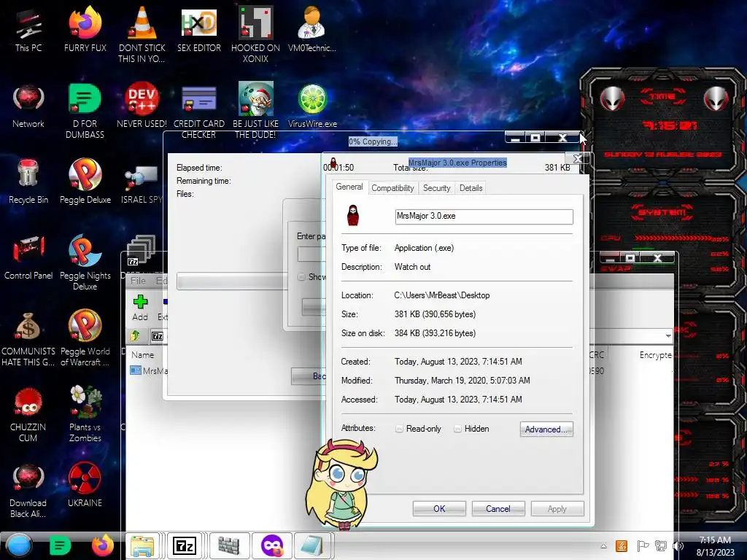Open the BE JUST LIKE THE DUDE icon
Viewport: 747px width, 560px height.
point(255,112)
